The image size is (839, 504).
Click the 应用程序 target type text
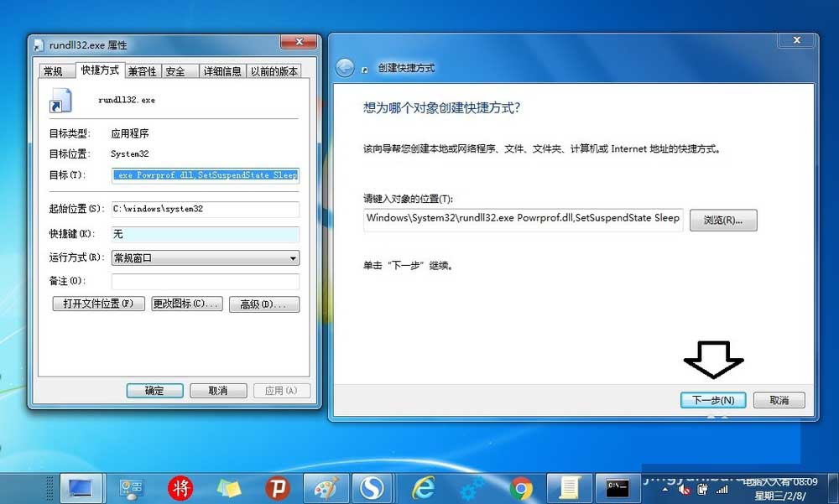click(129, 134)
